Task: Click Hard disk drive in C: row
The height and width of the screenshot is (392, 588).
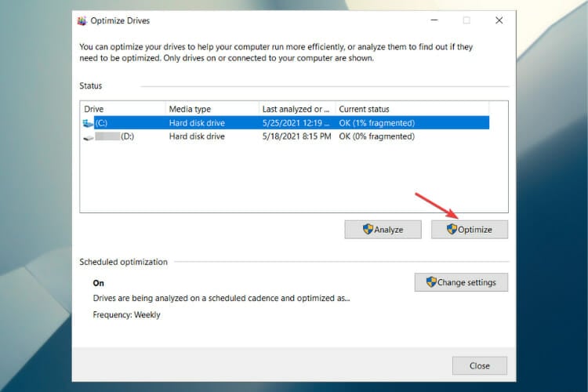Action: click(197, 123)
